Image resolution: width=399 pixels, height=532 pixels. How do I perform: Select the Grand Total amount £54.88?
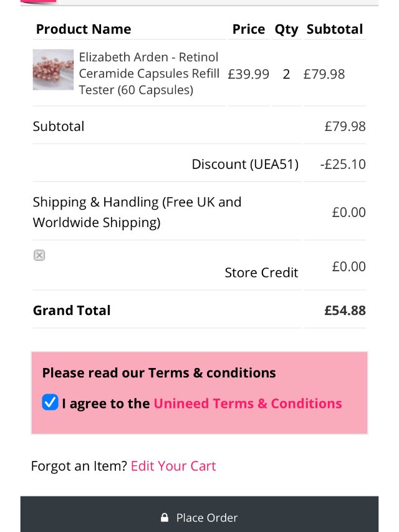(x=345, y=311)
